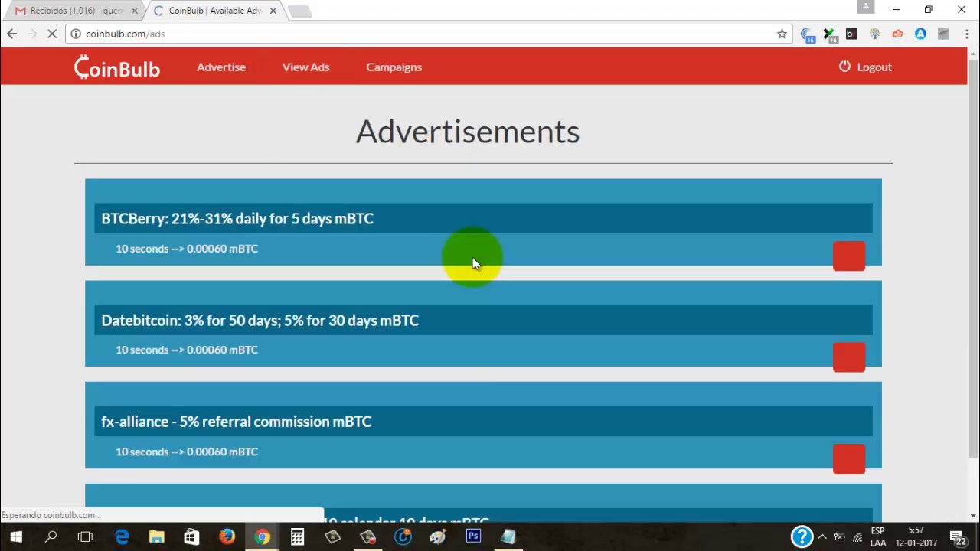Open the blue swirl extension with badge 16
Screen dimensions: 980x551
(x=808, y=34)
